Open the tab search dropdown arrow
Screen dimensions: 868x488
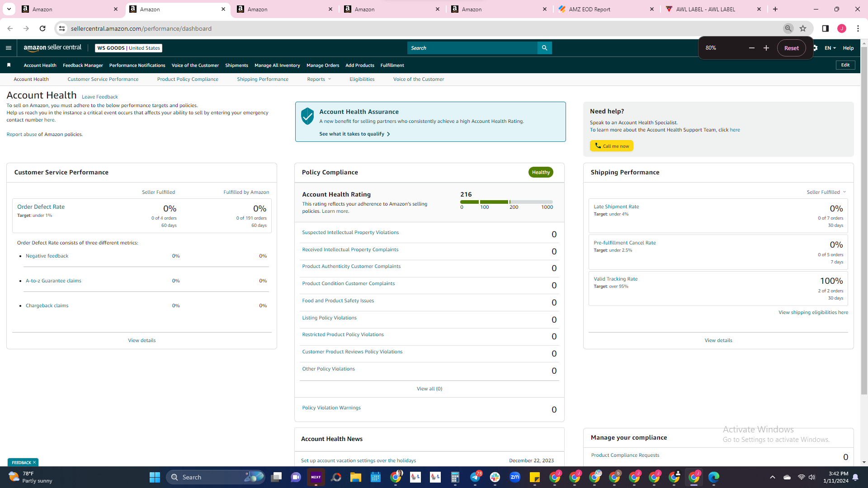[x=9, y=9]
